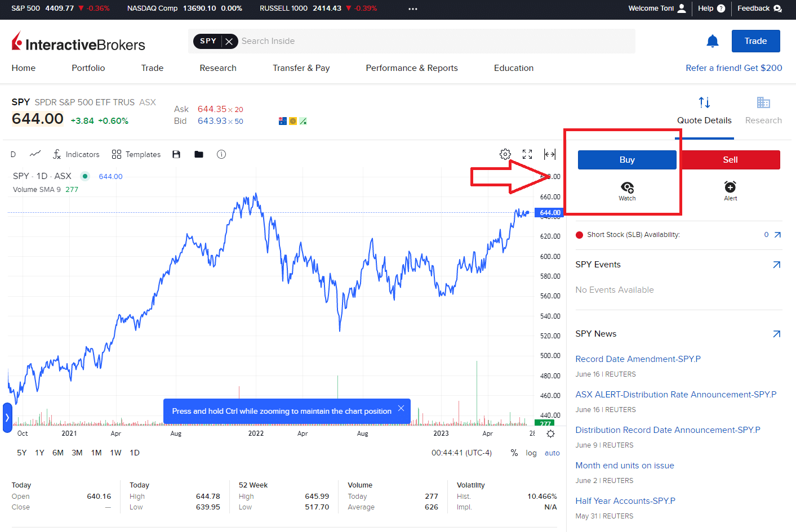Click the Buy button
The width and height of the screenshot is (796, 532).
point(627,160)
